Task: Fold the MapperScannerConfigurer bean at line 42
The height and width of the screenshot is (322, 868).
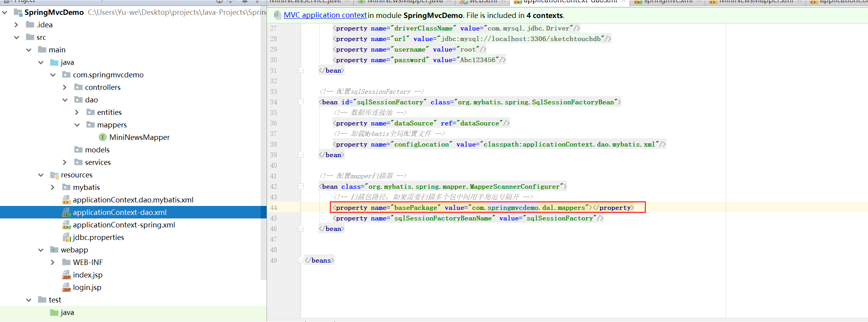Action: [301, 186]
